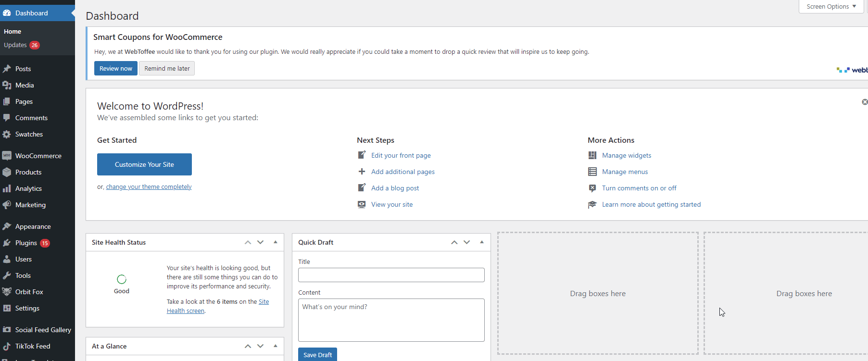Click Customize Your Site button
Screen dimensions: 868x361
click(x=144, y=164)
